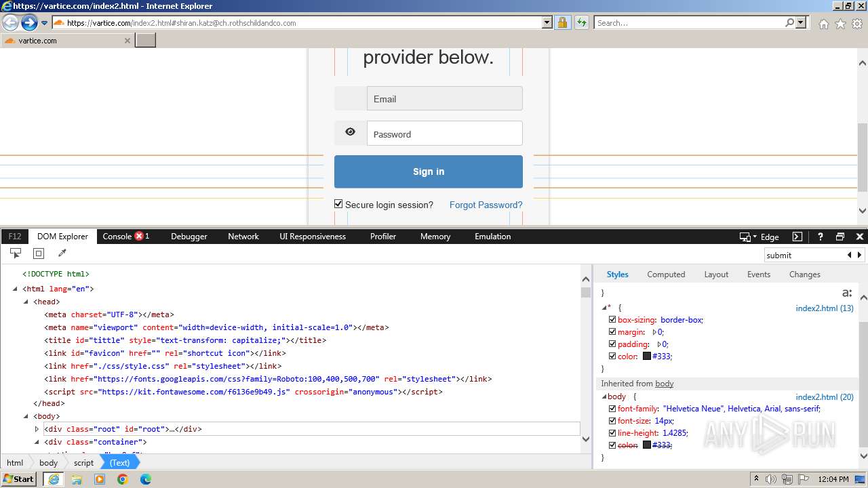The height and width of the screenshot is (488, 868).
Task: Open the F12 developer tools menu button
Action: click(x=14, y=237)
